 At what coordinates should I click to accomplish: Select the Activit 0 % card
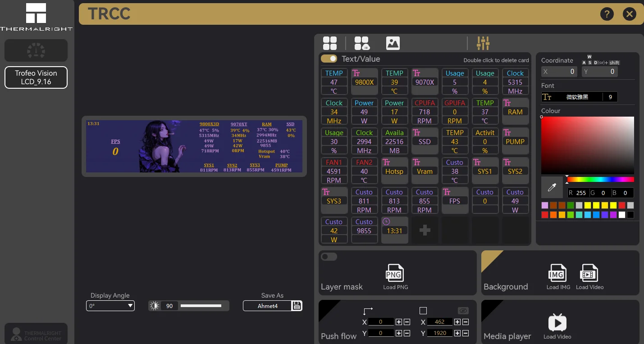[x=485, y=141]
